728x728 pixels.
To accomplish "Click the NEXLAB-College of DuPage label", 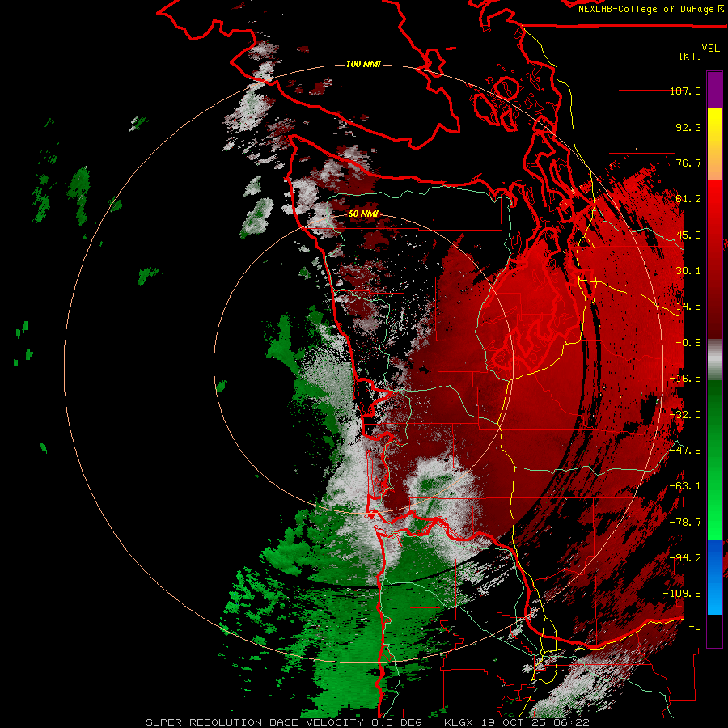I will click(650, 9).
